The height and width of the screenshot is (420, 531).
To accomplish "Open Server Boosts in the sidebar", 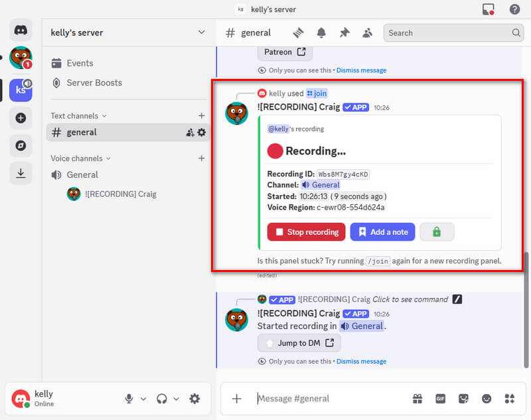I will point(94,83).
